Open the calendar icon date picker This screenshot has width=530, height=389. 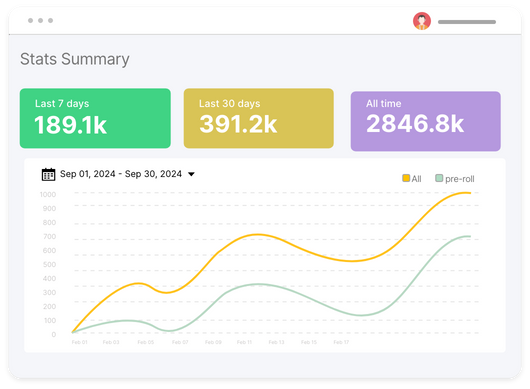point(48,174)
